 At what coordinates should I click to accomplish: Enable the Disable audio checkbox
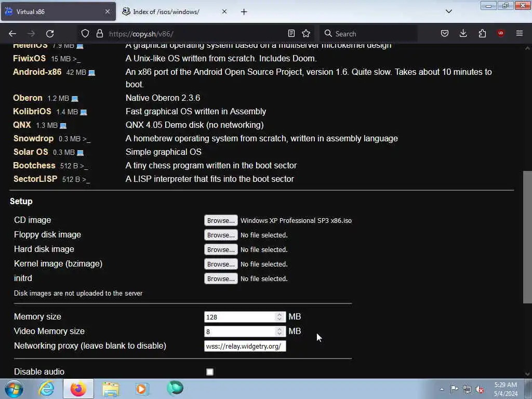210,372
